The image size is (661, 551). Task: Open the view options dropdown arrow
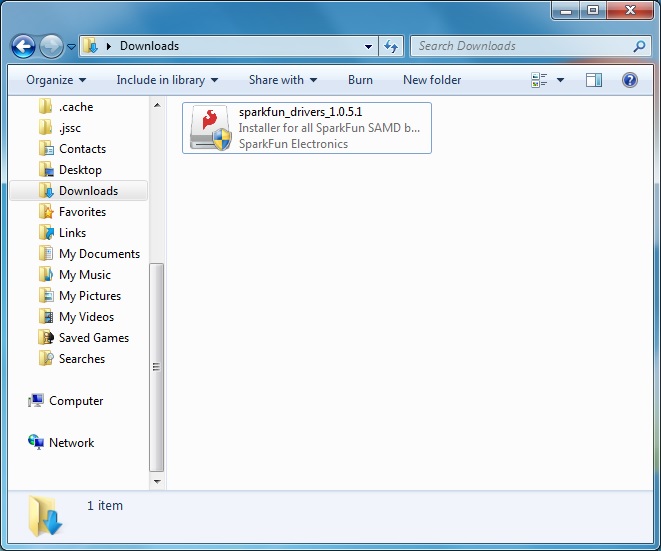(560, 80)
